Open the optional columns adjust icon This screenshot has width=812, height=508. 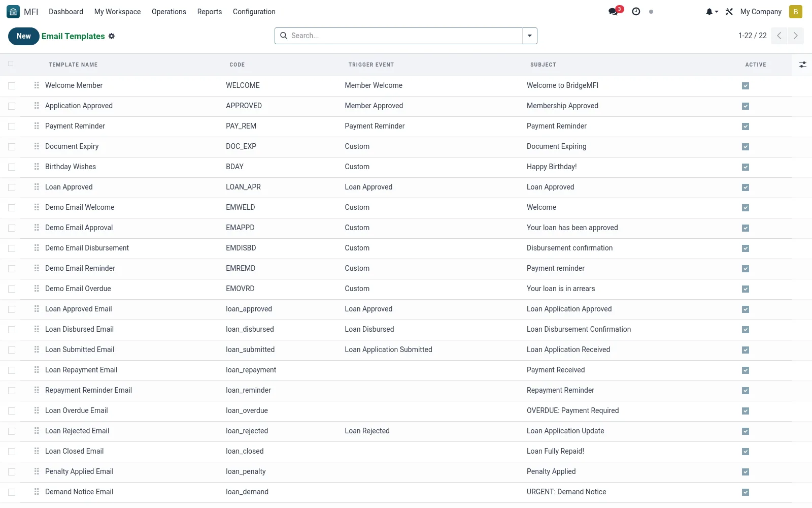(x=802, y=65)
